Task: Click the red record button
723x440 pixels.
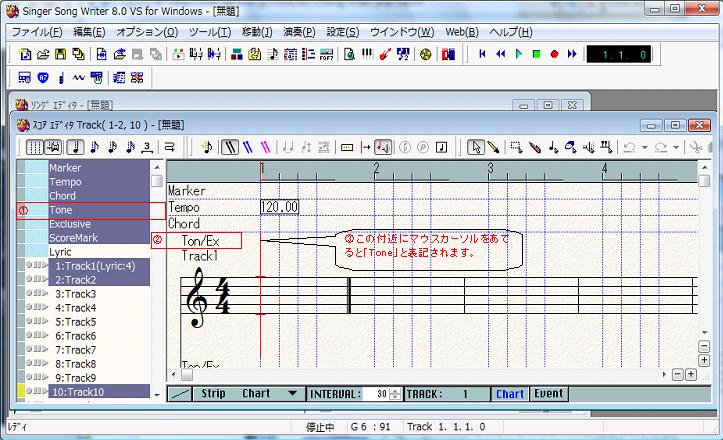Action: pos(554,54)
